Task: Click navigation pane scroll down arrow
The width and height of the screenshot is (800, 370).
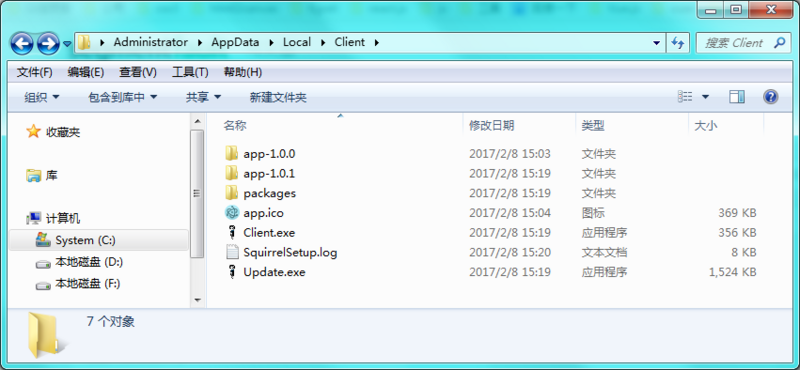Action: tap(197, 300)
